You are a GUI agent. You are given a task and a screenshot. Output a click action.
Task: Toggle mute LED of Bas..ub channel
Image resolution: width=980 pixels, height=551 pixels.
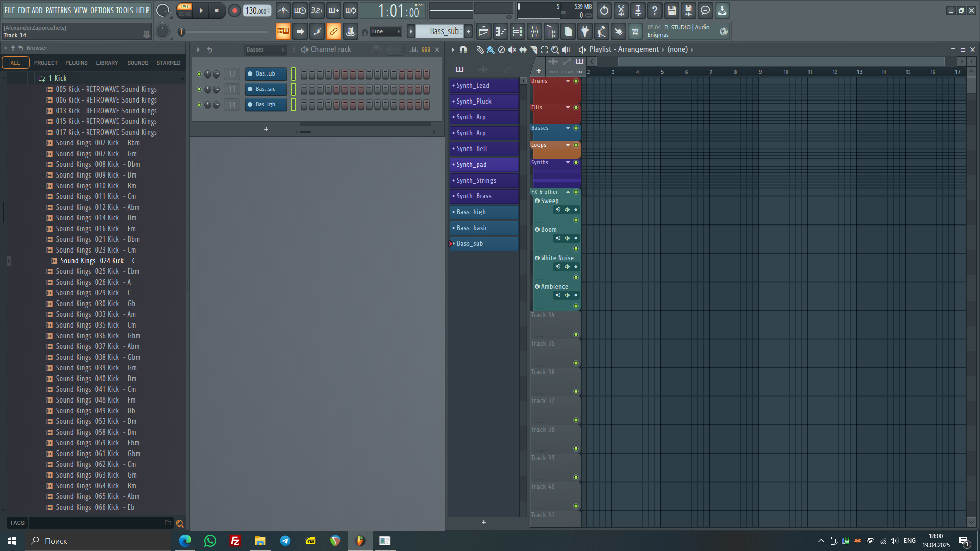pos(199,74)
